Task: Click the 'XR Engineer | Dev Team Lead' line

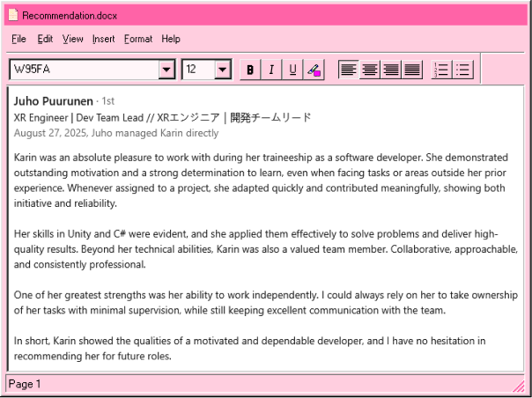Action: [163, 118]
